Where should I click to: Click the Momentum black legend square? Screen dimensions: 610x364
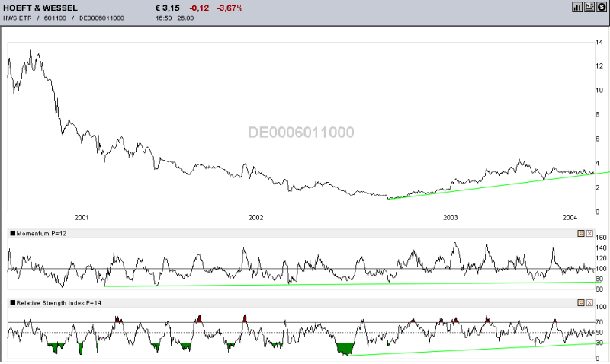coord(12,234)
